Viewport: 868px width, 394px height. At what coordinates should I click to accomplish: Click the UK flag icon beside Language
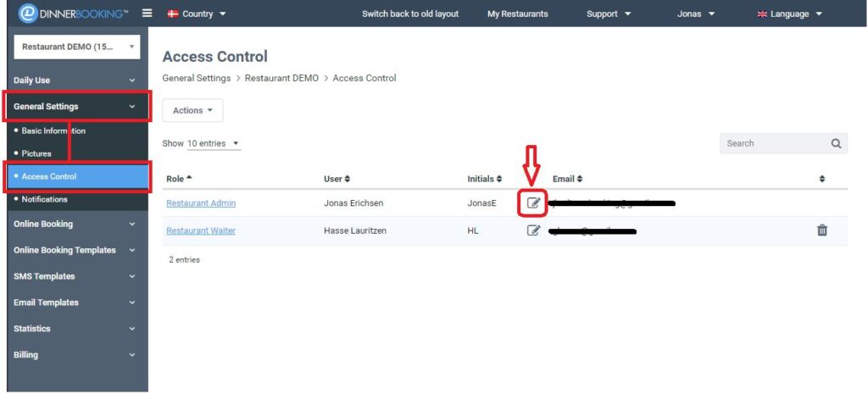762,14
